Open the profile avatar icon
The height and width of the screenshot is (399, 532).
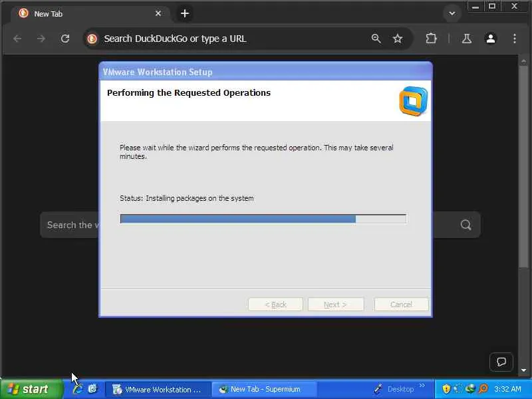click(491, 39)
